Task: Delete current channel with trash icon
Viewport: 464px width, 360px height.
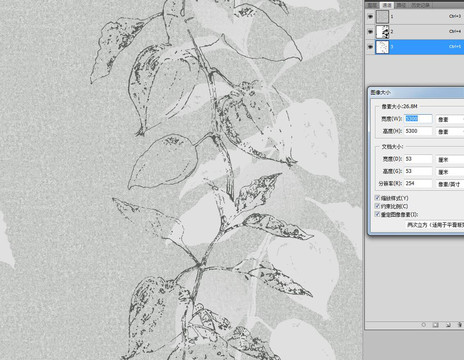Action: pyautogui.click(x=460, y=325)
